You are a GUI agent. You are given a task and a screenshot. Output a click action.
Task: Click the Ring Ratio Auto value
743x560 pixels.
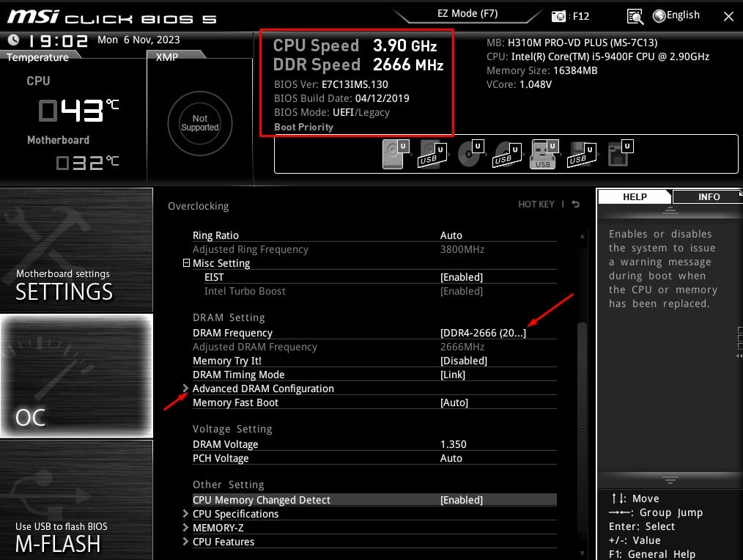(x=451, y=235)
